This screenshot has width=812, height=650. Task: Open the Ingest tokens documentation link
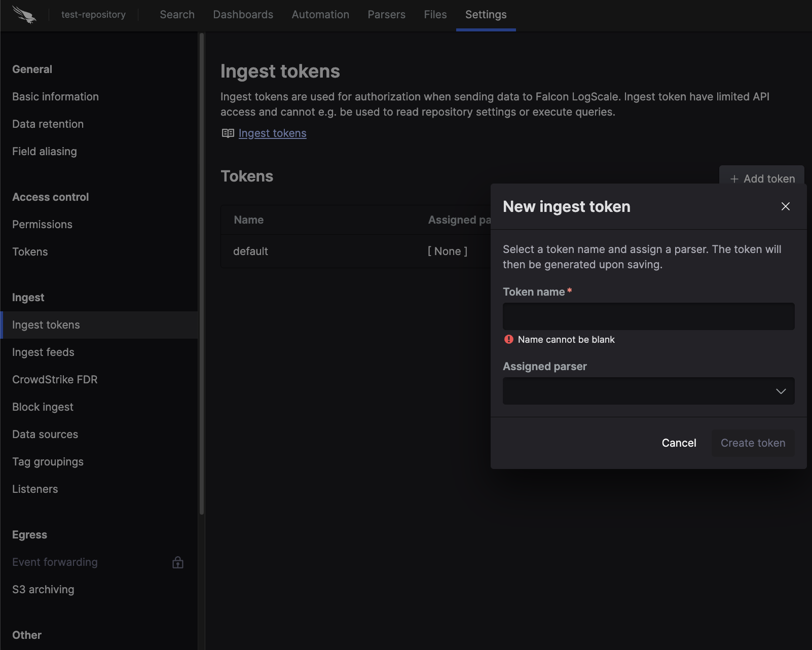tap(272, 133)
